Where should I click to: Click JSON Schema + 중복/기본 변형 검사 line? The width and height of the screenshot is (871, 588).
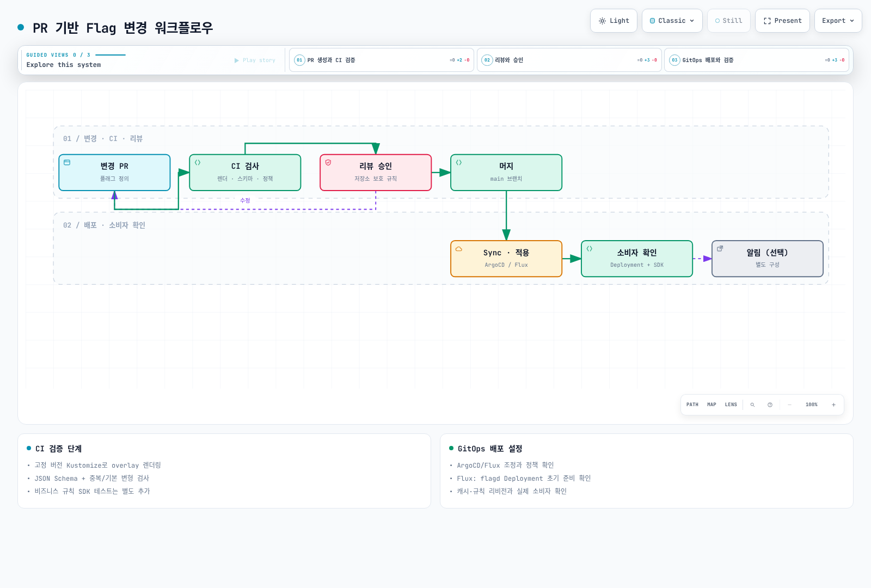tap(91, 478)
